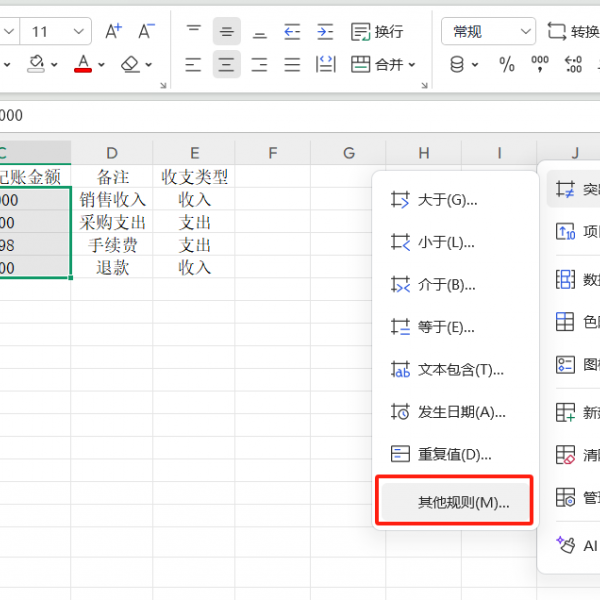Click the justify alignment icon
Image resolution: width=600 pixels, height=600 pixels.
tap(292, 65)
